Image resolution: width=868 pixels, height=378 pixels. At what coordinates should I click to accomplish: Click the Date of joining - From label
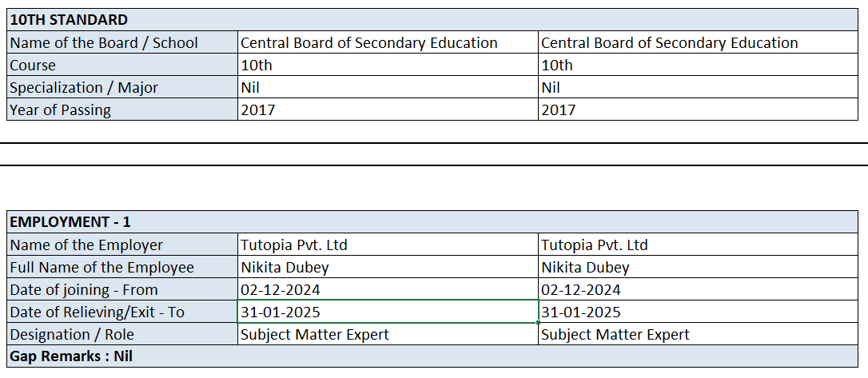(x=84, y=290)
